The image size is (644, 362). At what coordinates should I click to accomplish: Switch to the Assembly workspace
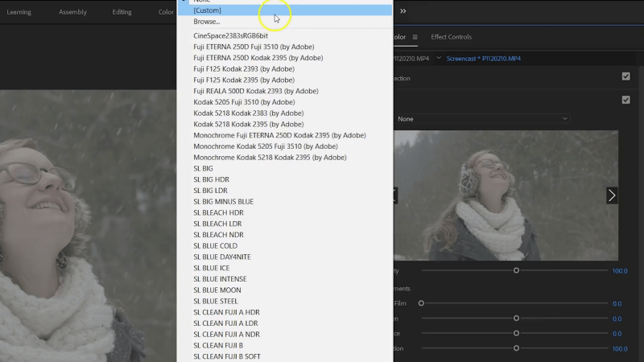coord(72,12)
